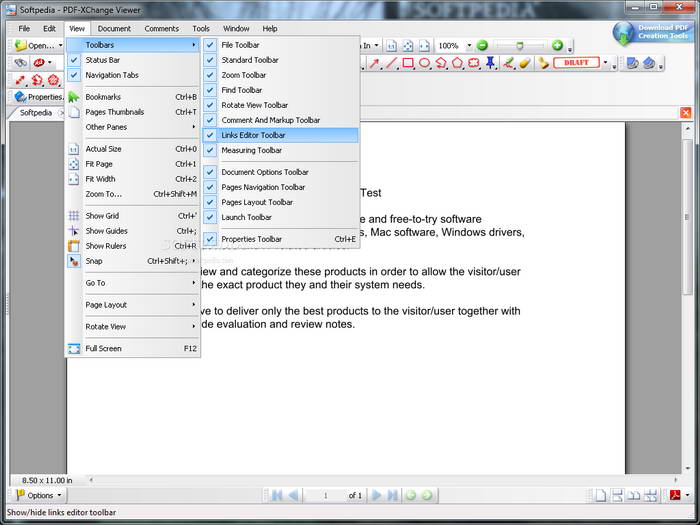Select the Line drawing tool
This screenshot has height=525, width=700.
pos(391,63)
